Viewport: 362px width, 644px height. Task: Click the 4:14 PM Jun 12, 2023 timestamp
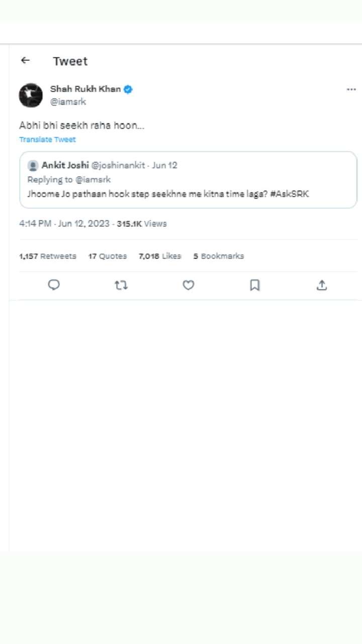coord(64,223)
